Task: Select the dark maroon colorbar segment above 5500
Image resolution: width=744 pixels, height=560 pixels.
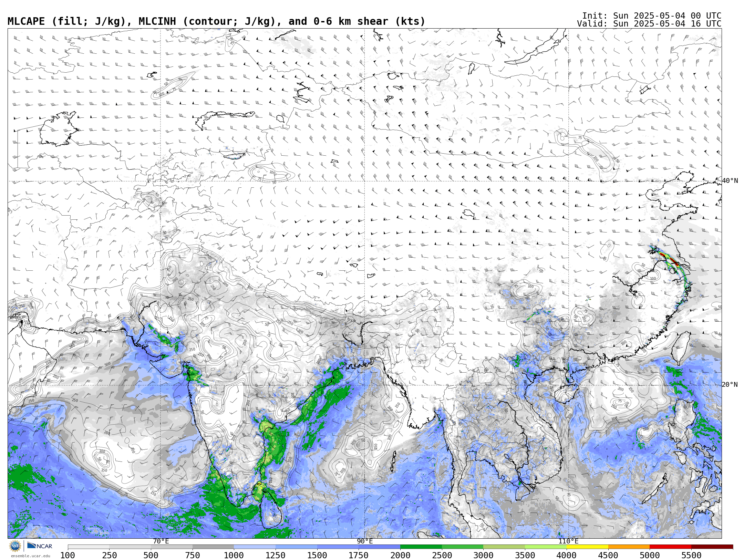Action: (x=712, y=547)
